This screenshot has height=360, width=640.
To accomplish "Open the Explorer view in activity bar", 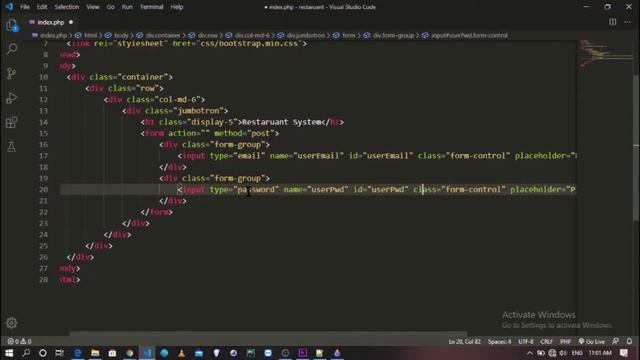I will click(11, 25).
